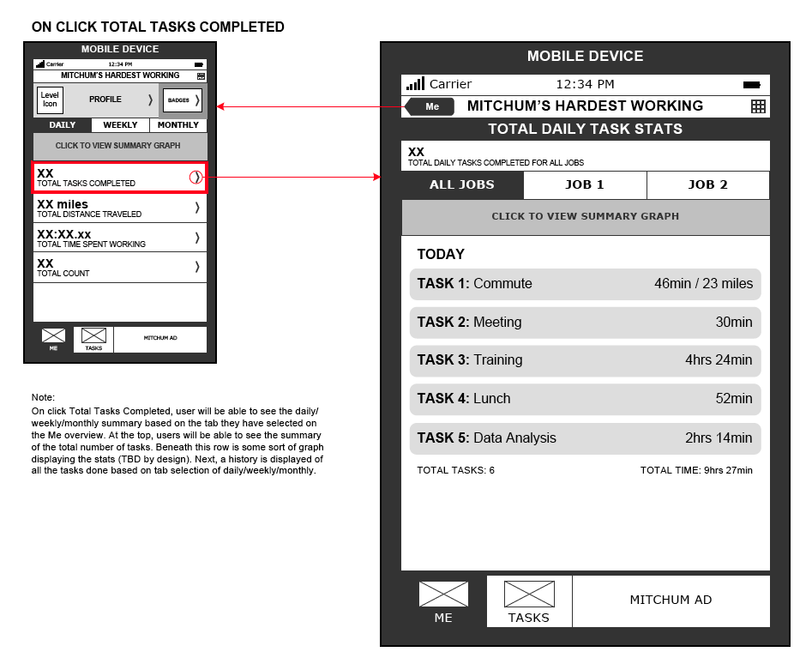This screenshot has height=670, width=812.
Task: Click XX miles value in small device
Action: pos(63,204)
